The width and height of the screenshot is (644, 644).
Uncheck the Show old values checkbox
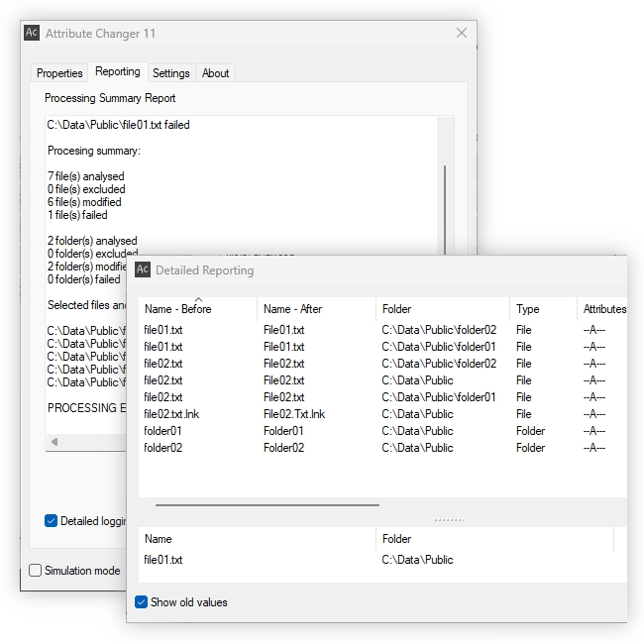(141, 602)
